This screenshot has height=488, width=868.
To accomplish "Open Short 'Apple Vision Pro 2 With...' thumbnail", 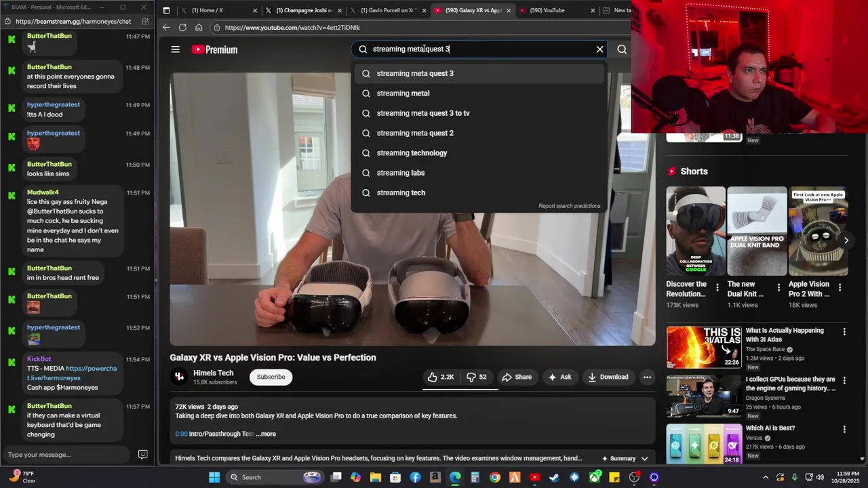I will pyautogui.click(x=818, y=231).
